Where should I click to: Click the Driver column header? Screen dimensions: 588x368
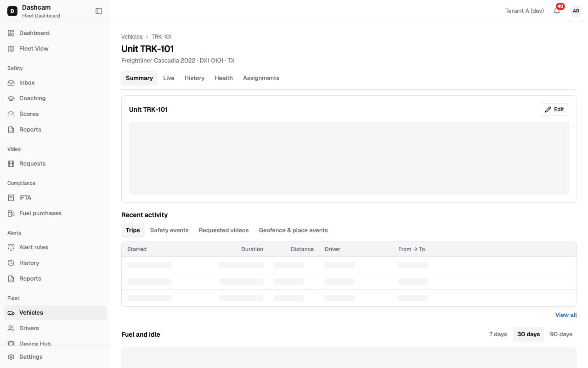coord(333,249)
